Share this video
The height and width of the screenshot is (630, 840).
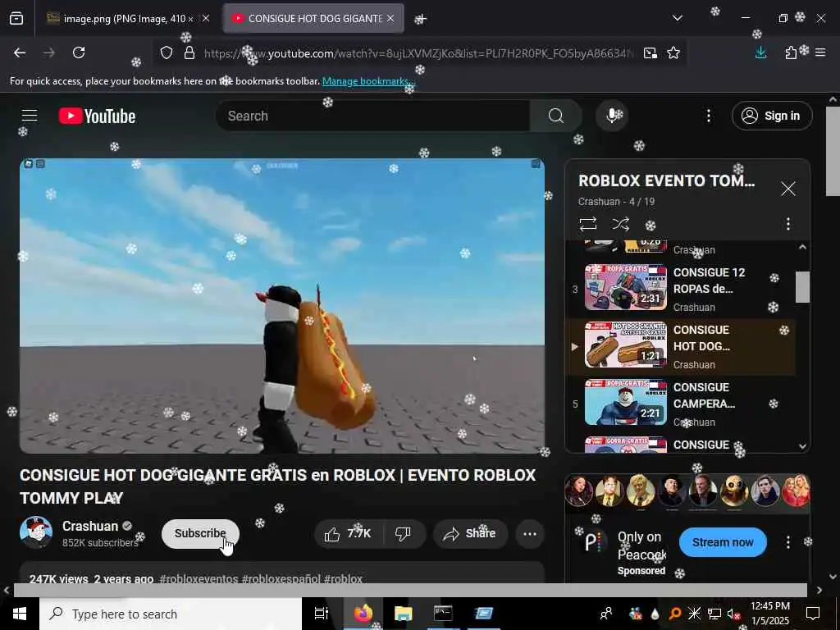point(470,533)
